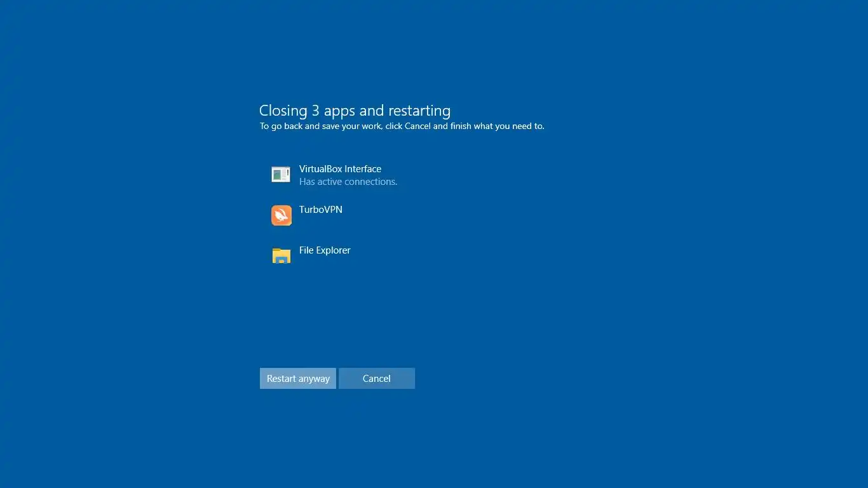
Task: Click the 'Has active connections.' status text
Action: pyautogui.click(x=348, y=182)
